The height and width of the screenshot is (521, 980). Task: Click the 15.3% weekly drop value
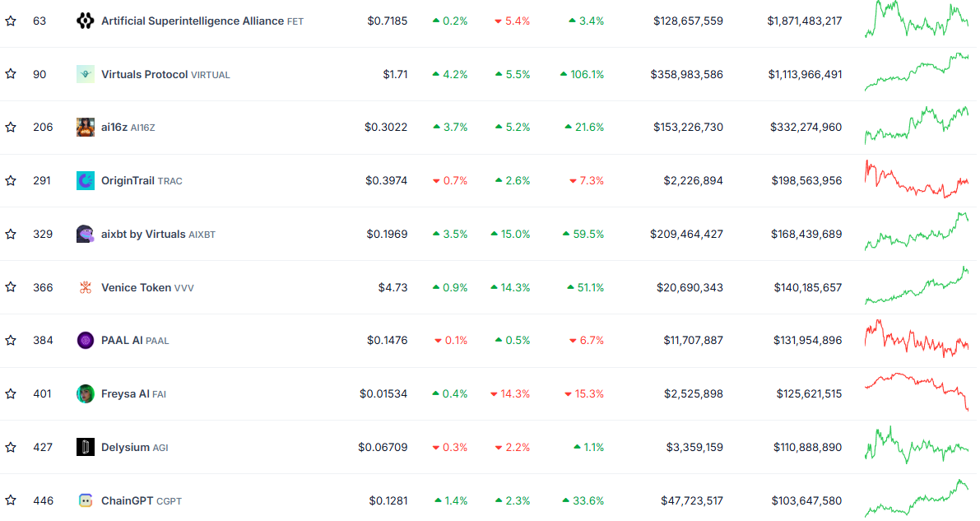tap(584, 394)
